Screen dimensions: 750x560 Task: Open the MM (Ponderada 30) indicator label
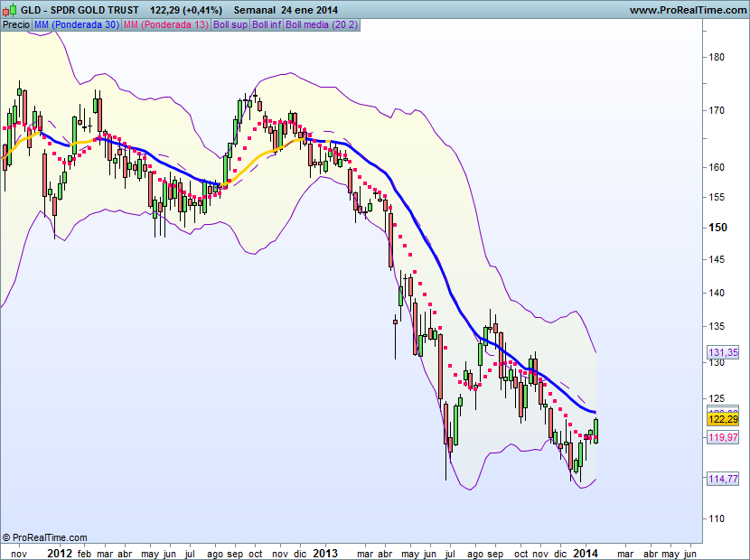pyautogui.click(x=76, y=24)
